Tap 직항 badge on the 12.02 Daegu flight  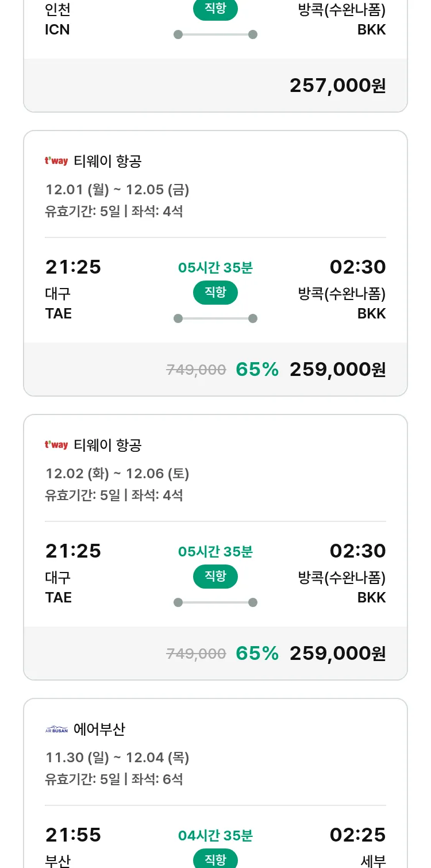(x=215, y=577)
